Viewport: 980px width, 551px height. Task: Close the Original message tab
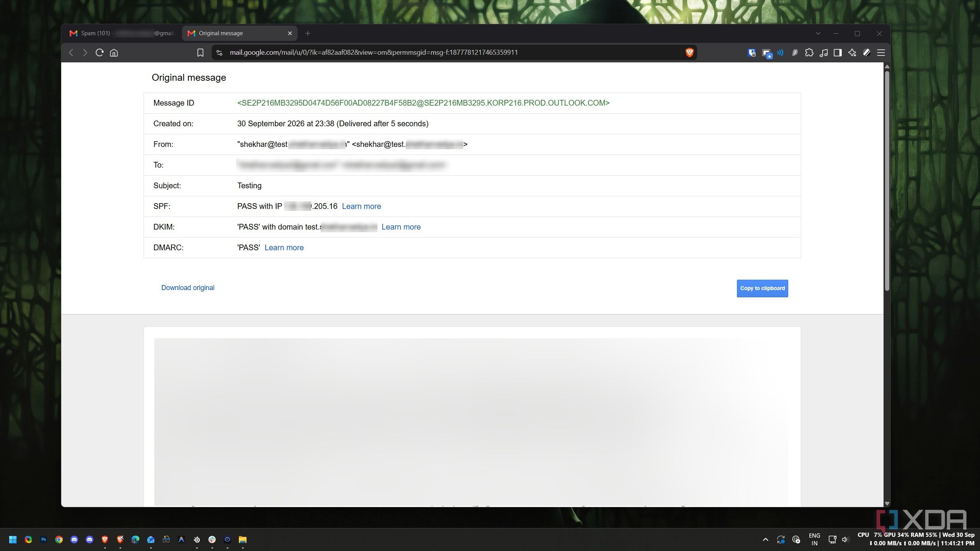[x=290, y=33]
